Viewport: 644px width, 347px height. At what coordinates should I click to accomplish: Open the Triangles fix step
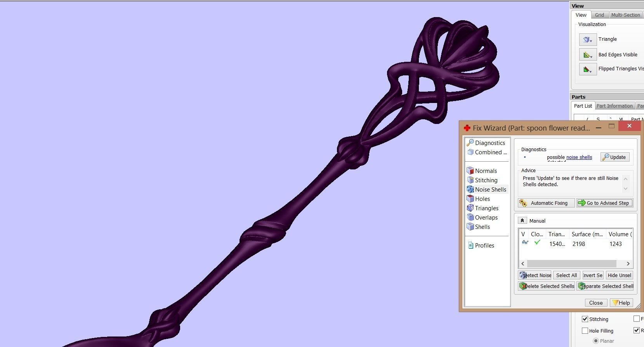tap(483, 208)
